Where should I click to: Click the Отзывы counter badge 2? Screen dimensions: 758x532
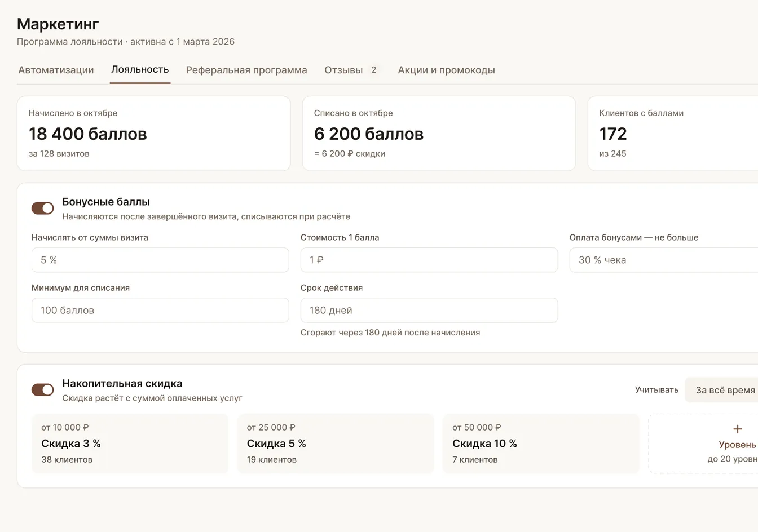374,70
